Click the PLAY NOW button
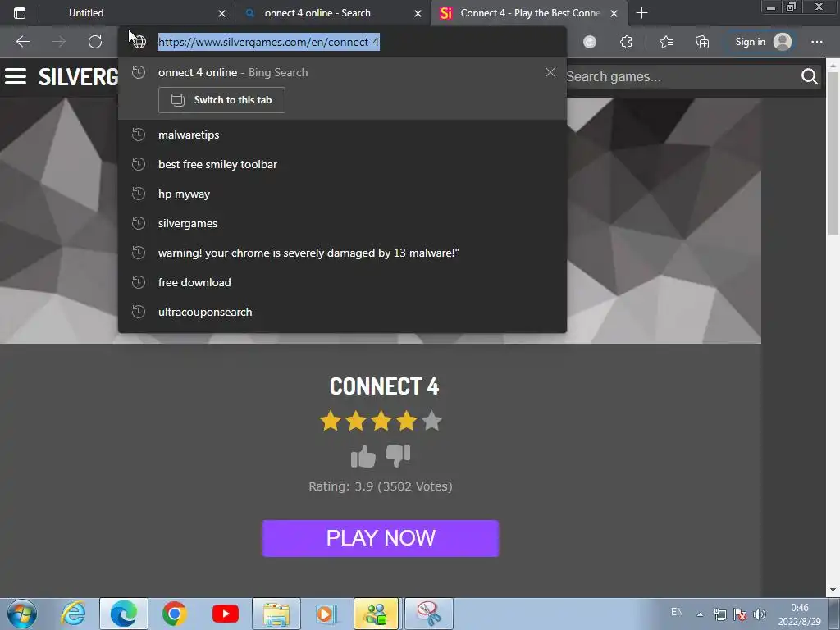Viewport: 840px width, 630px height. [x=381, y=538]
